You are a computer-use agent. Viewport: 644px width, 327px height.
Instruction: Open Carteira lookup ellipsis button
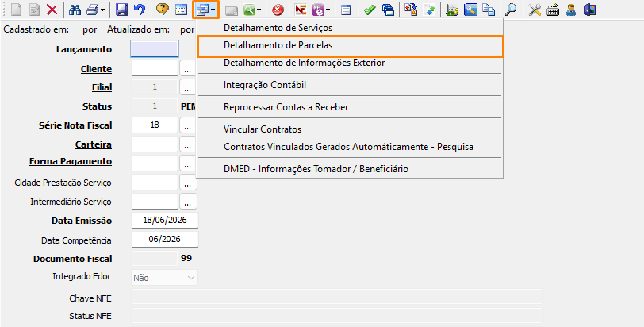point(188,144)
